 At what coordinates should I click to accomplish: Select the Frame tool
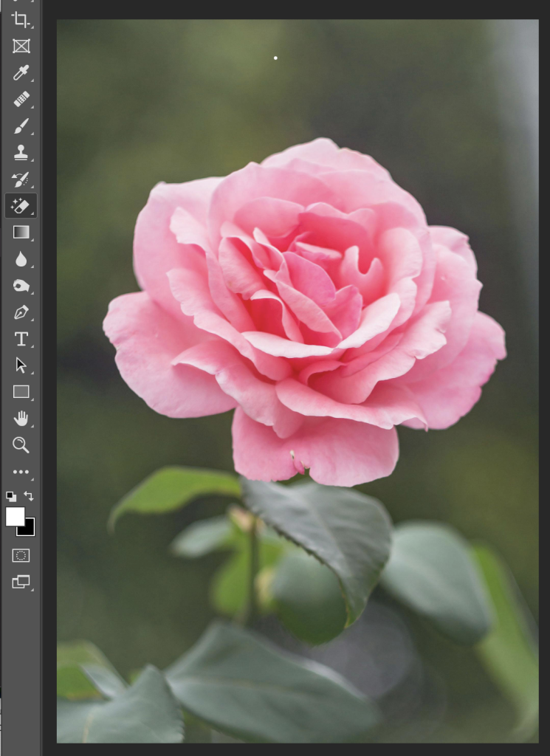point(21,46)
